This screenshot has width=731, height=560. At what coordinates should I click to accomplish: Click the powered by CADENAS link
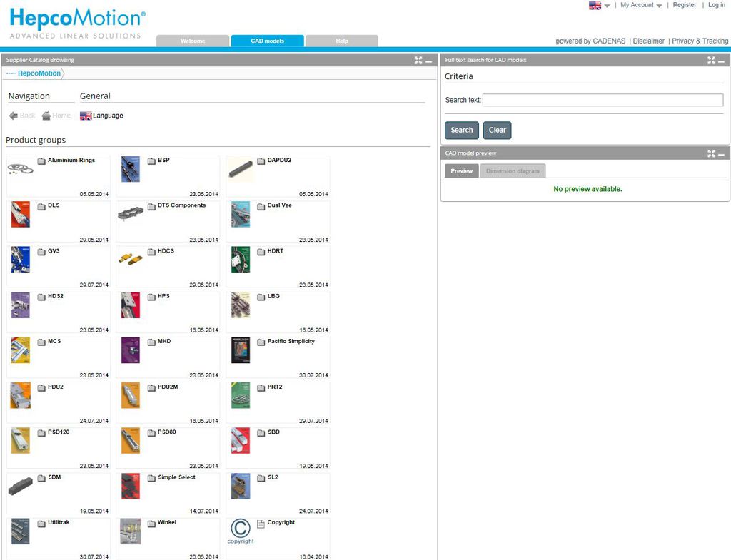[x=590, y=41]
